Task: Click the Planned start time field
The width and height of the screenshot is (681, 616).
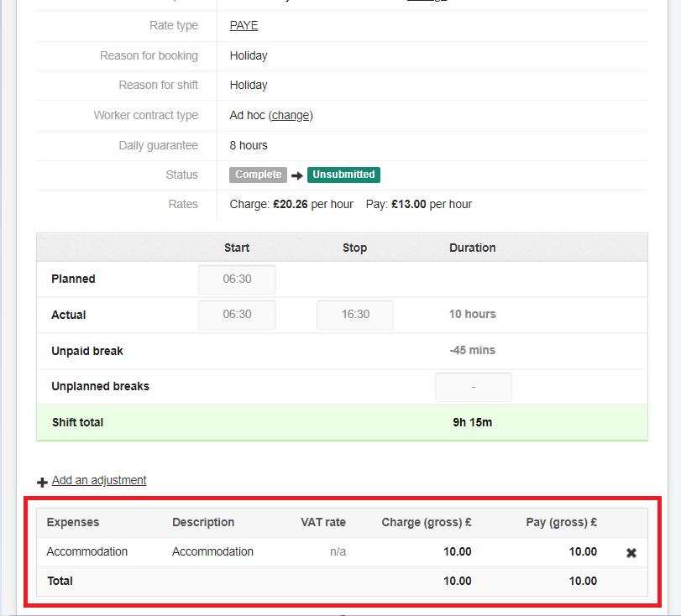Action: (237, 279)
